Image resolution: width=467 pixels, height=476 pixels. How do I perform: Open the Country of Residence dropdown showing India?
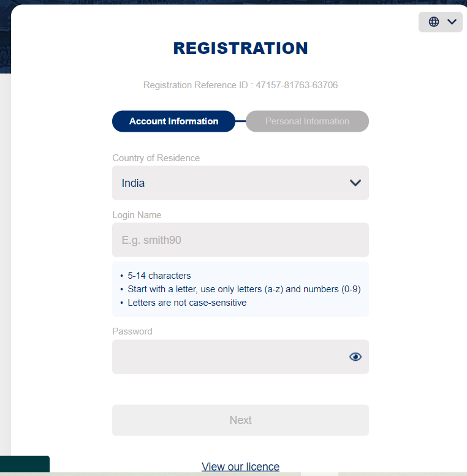[x=240, y=183]
